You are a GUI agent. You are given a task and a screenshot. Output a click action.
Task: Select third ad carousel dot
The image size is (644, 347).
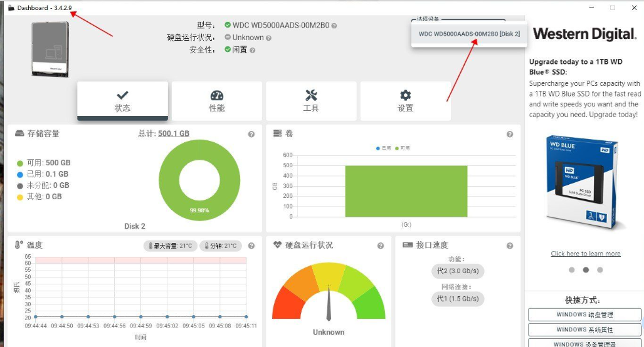(600, 270)
